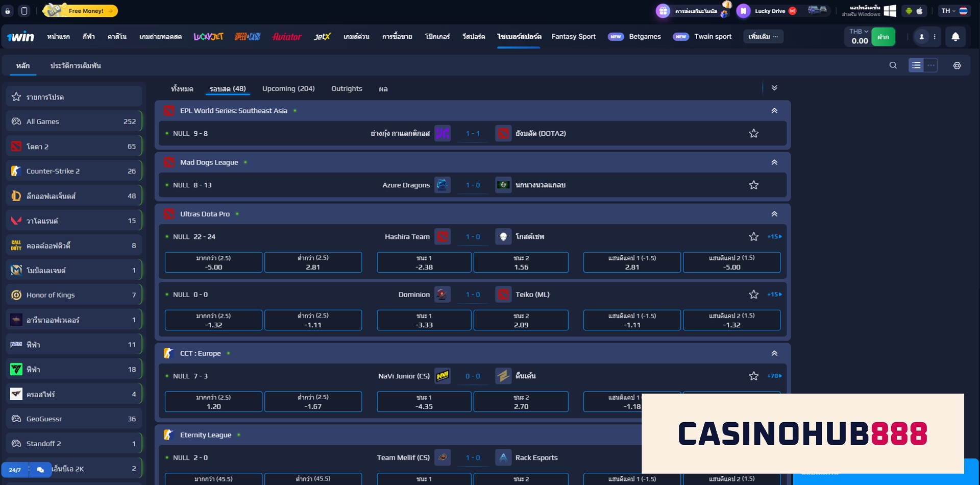Click the Dota icon beside EPL World Series
The height and width of the screenshot is (485, 980).
point(169,110)
